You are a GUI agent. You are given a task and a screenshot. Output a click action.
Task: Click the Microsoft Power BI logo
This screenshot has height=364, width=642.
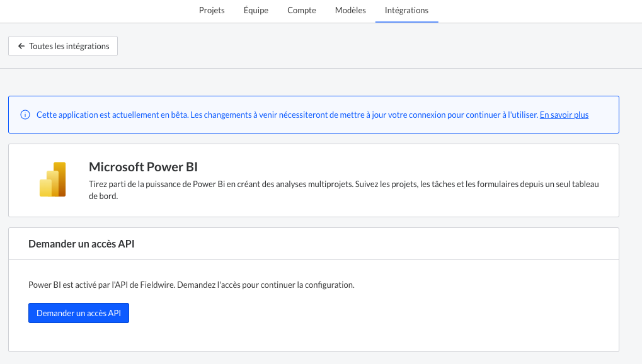tap(53, 179)
